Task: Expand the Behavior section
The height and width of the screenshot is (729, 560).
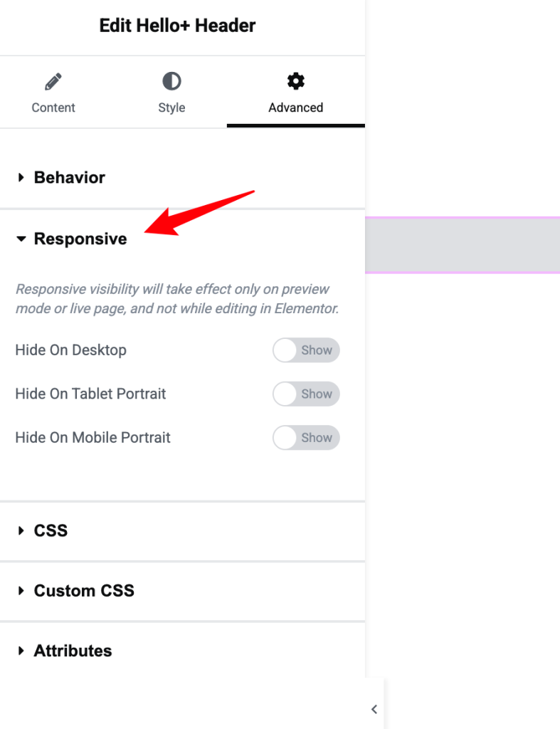Action: [x=182, y=177]
